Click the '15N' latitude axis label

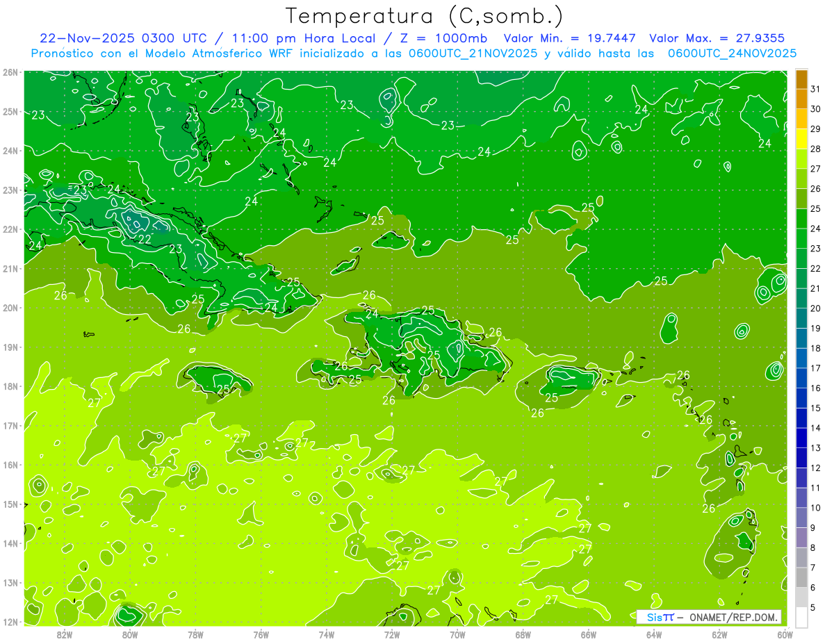[10, 504]
